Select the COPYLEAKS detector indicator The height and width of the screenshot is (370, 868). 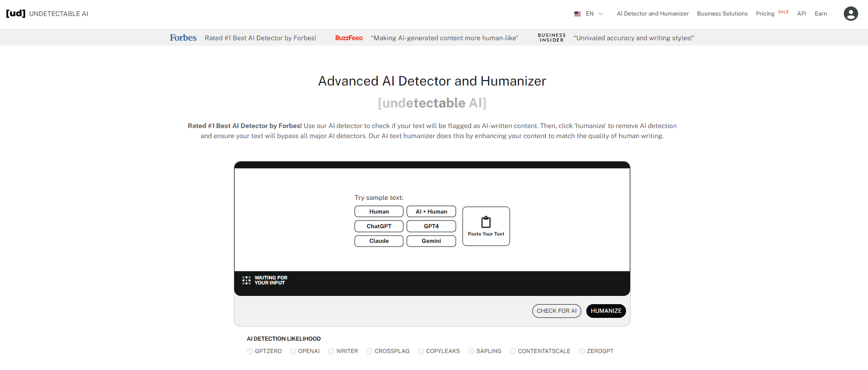point(421,351)
